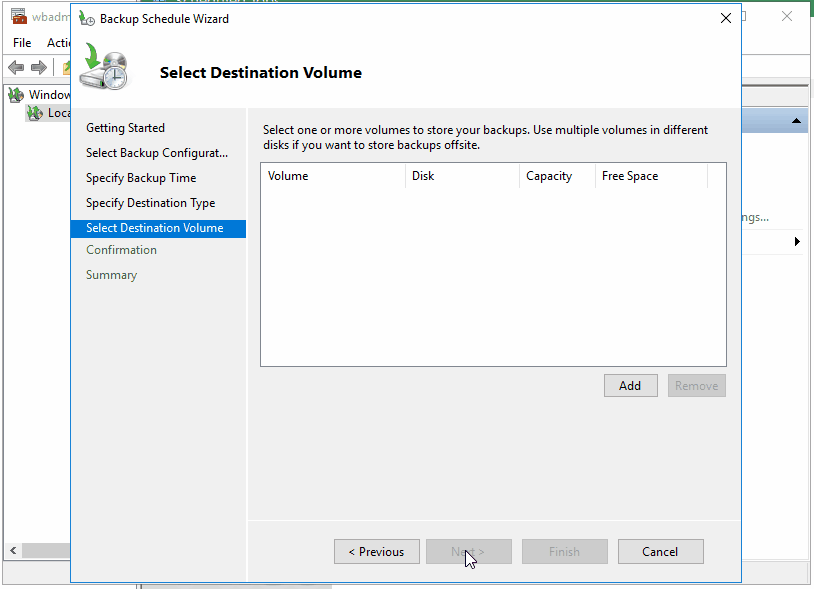Expand the Actions pane arrow
This screenshot has width=814, height=589.
797,241
